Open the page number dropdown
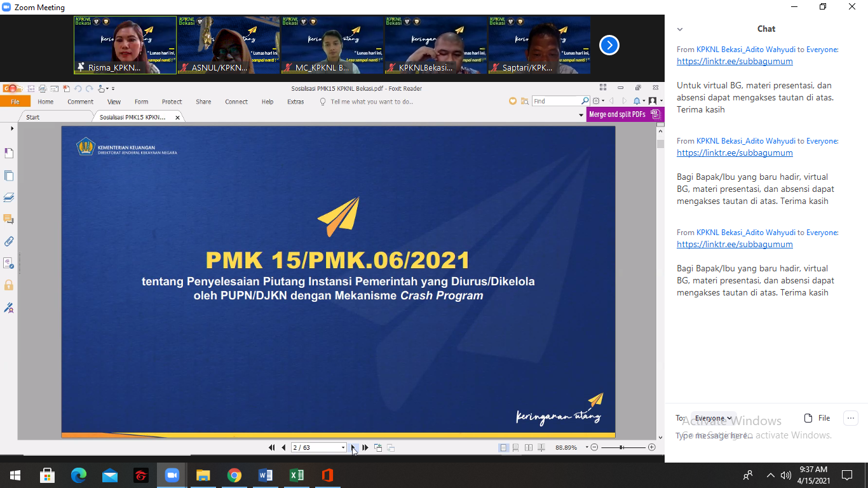 click(343, 448)
